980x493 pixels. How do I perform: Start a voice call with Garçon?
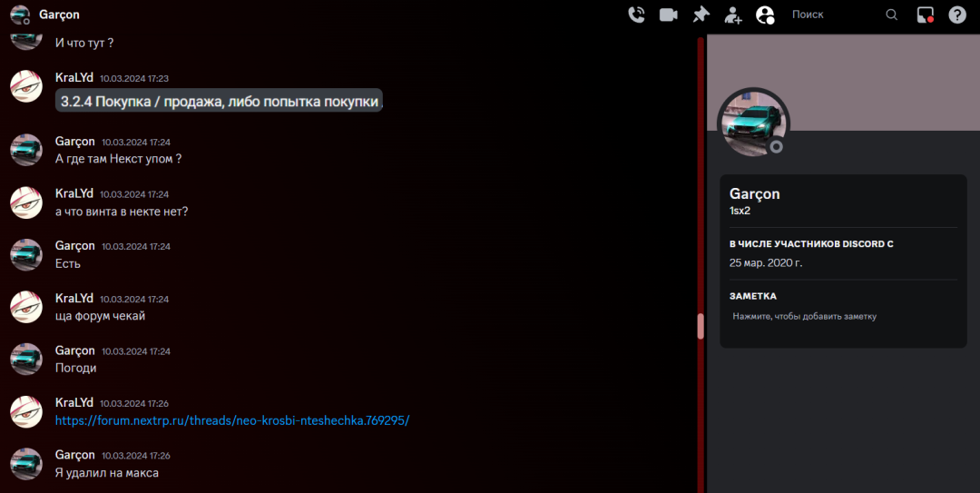636,15
